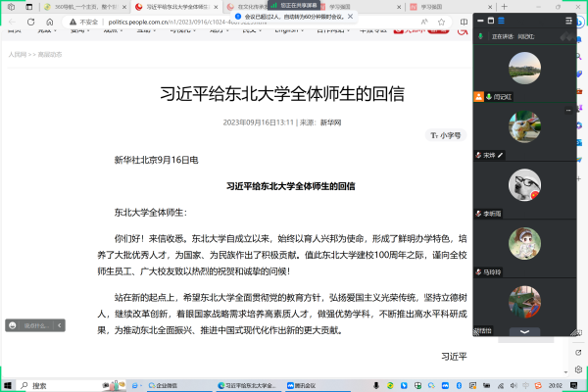The height and width of the screenshot is (392, 588).
Task: Open split screen icon in browser toolbar
Action: (x=464, y=23)
